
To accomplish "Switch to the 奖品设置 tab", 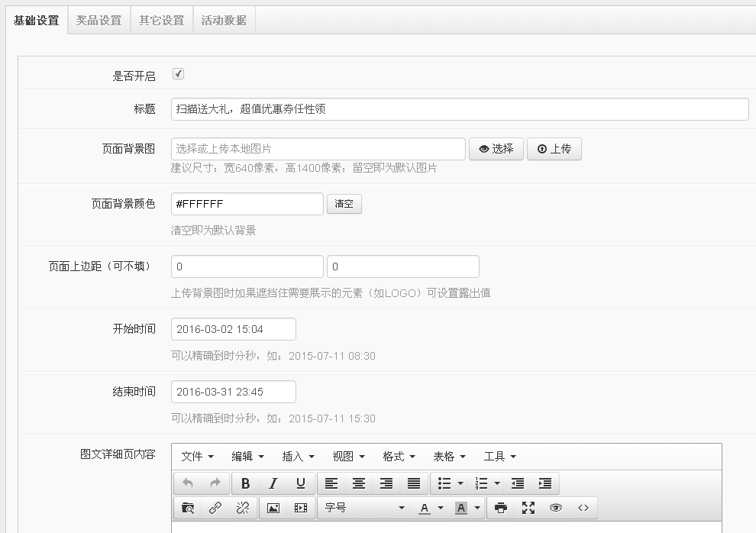I will pos(99,21).
